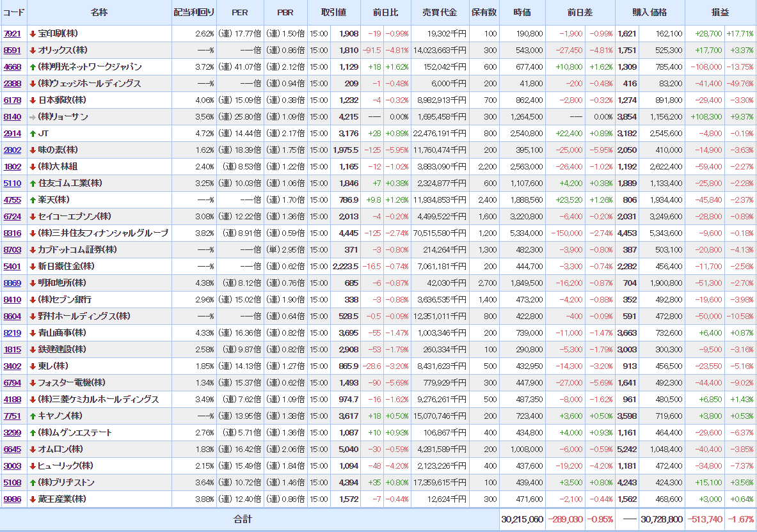Click the 購入価格 column header

point(649,13)
